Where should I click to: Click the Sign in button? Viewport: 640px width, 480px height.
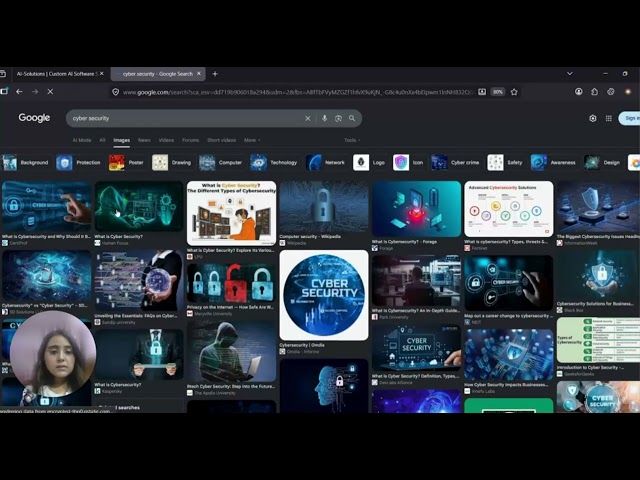630,118
